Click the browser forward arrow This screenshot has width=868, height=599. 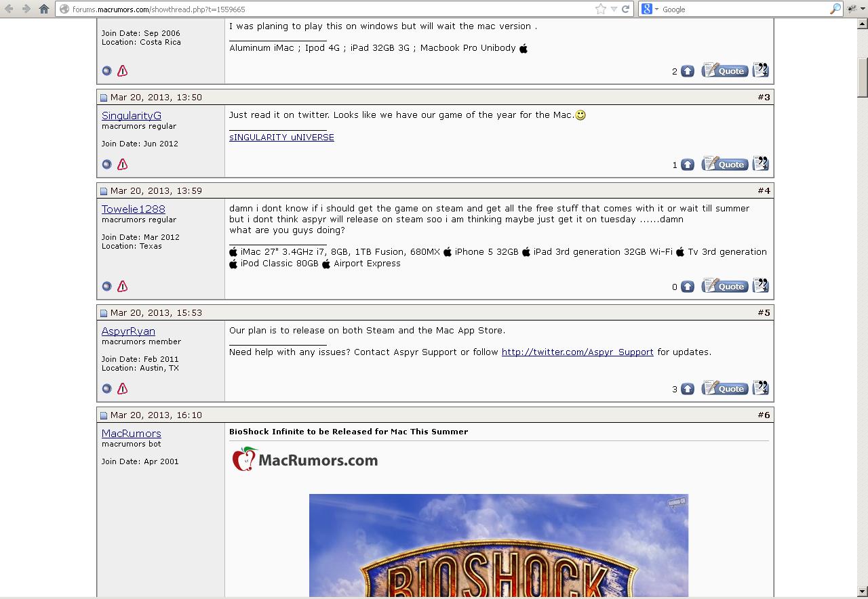pos(26,9)
